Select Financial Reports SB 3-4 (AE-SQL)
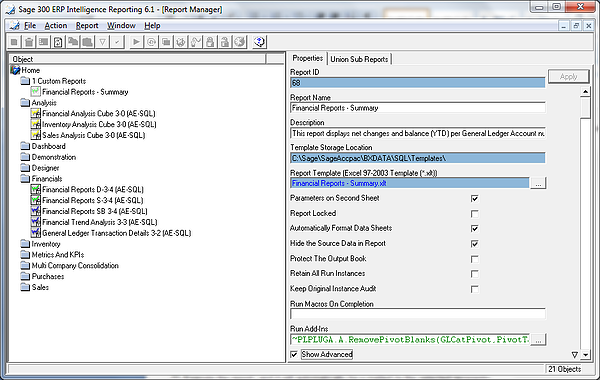The height and width of the screenshot is (380, 600). click(95, 211)
